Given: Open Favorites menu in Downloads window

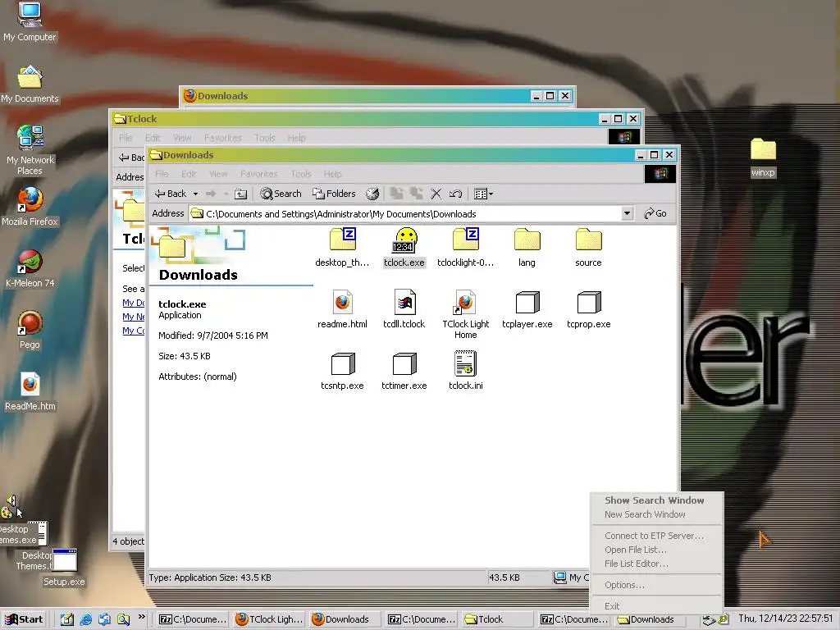Looking at the screenshot, I should pos(258,174).
